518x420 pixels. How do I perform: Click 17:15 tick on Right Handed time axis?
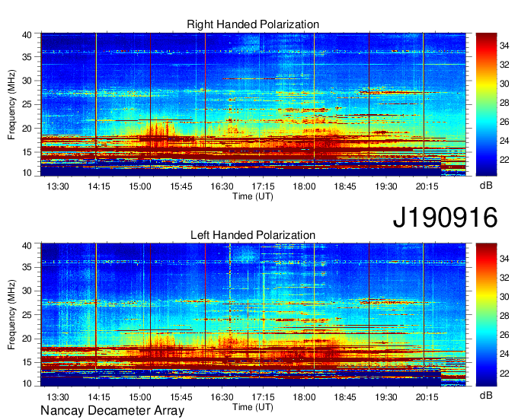tap(263, 186)
